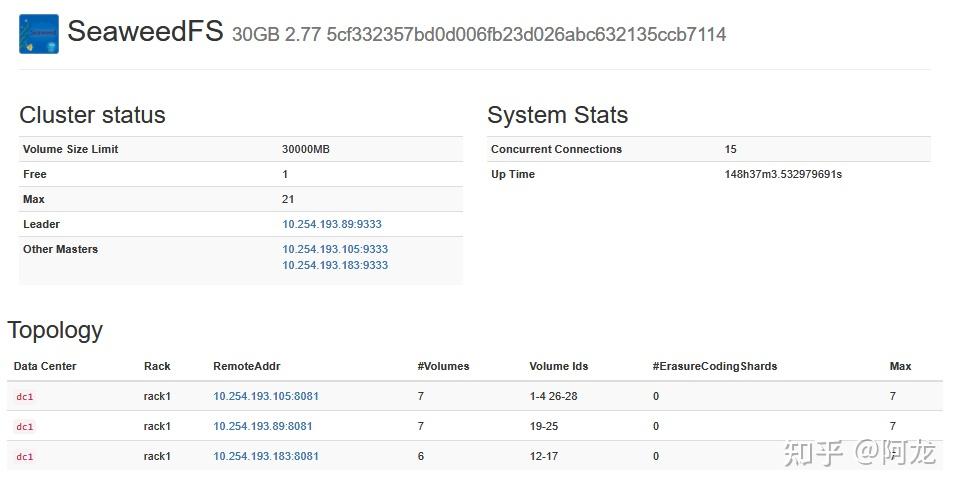Click the #ErasureCodingShards column header
Screen dimensions: 961x491
(714, 366)
